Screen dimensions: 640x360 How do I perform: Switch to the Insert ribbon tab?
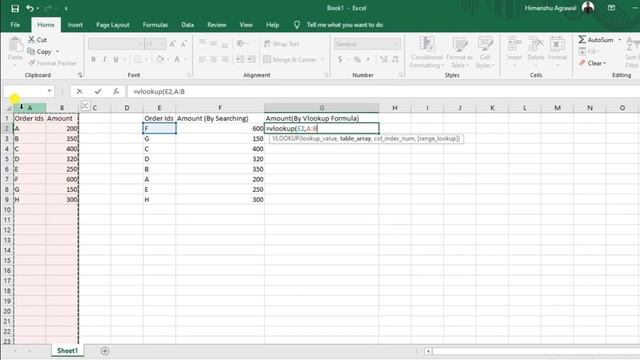point(75,25)
